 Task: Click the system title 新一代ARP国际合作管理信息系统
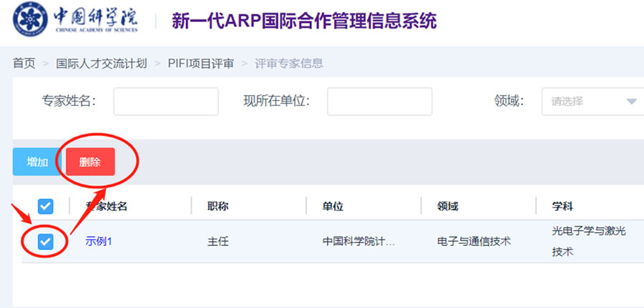click(x=304, y=21)
